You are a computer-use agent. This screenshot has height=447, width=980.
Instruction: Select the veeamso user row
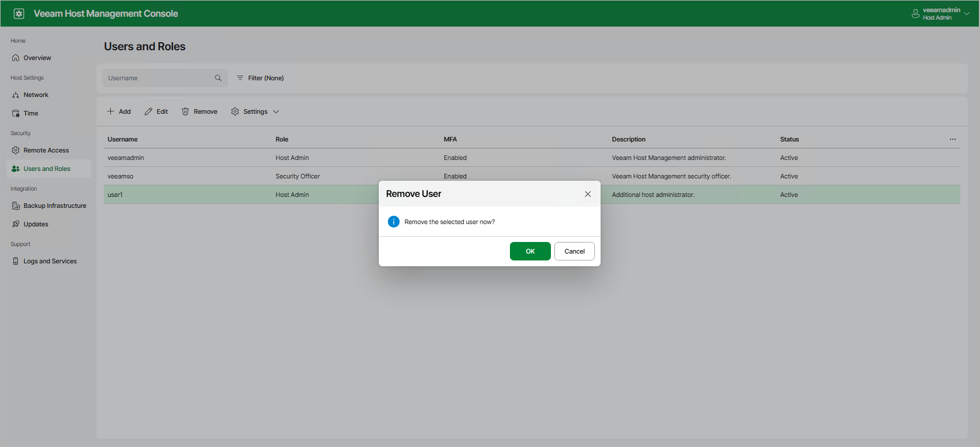tap(532, 176)
